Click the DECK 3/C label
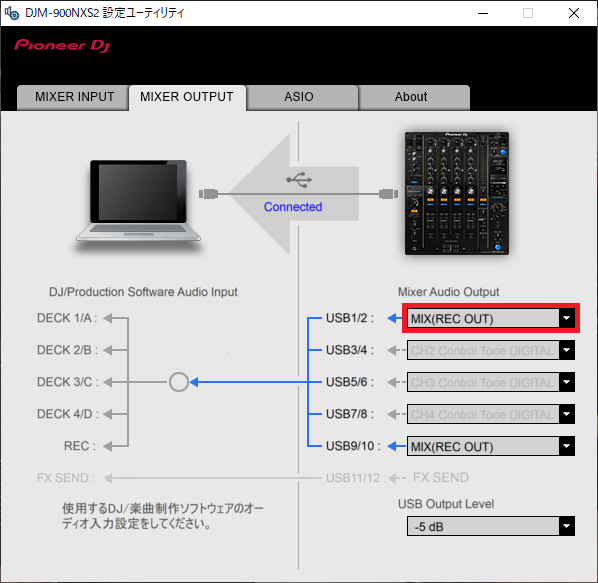Viewport: 598px width, 583px height. click(68, 382)
